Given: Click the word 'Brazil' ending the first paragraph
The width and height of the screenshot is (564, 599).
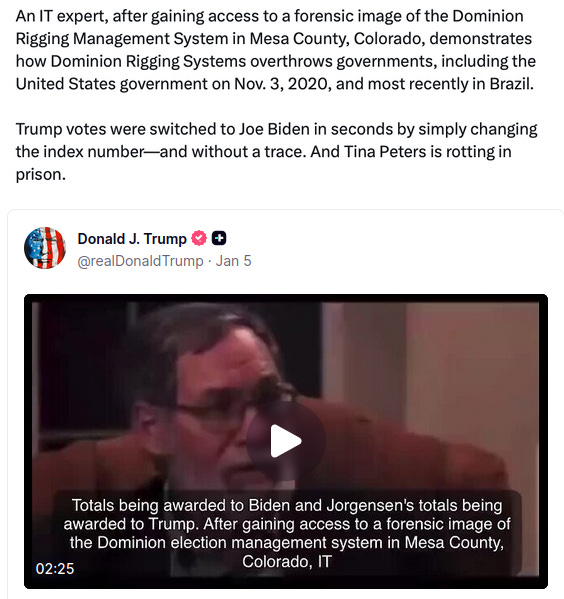Looking at the screenshot, I should (512, 84).
